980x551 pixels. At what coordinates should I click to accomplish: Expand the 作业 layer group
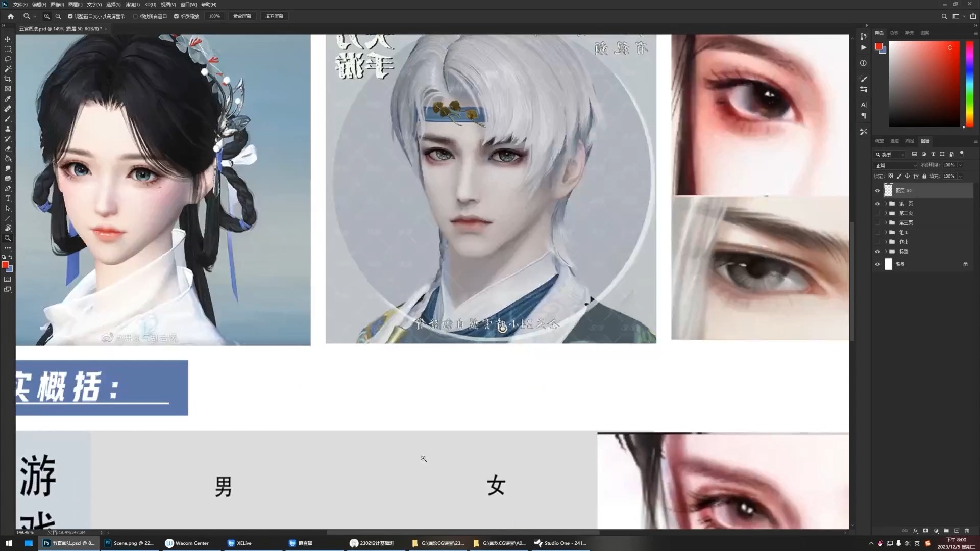tap(886, 242)
